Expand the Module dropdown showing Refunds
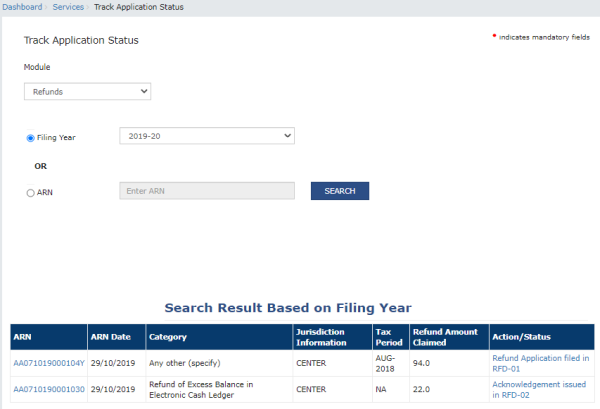This screenshot has width=600, height=409. [87, 92]
